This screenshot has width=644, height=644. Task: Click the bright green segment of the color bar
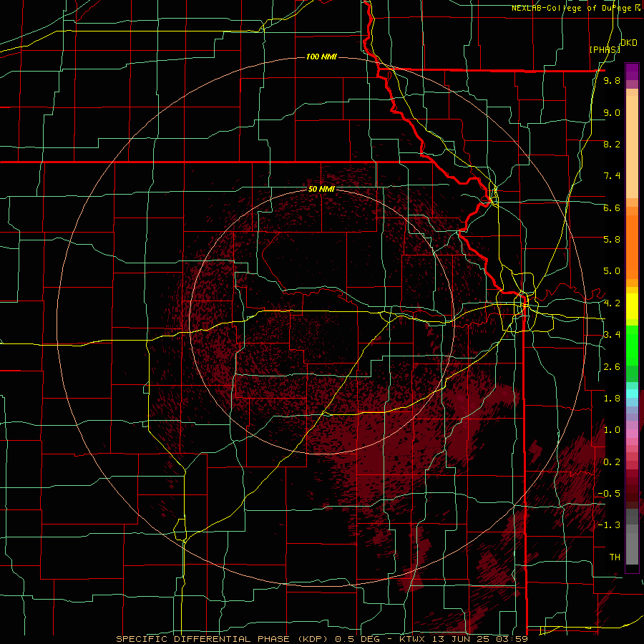pos(632,345)
